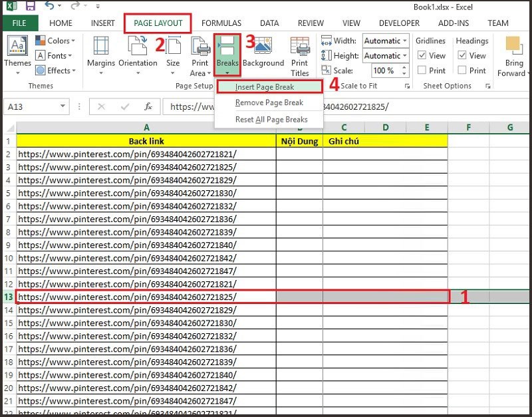Expand the Name Box dropdown arrow
This screenshot has height=417, width=532.
pyautogui.click(x=63, y=106)
